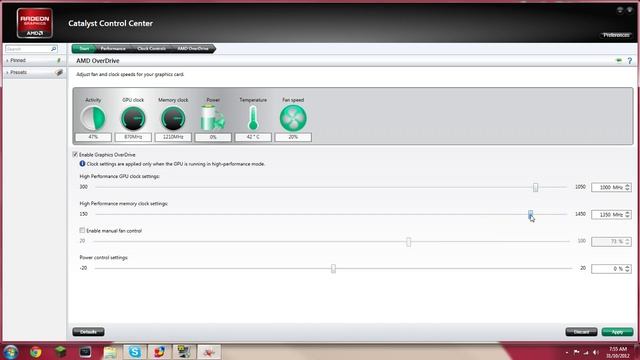Decrease power control with down arrow
Image resolution: width=640 pixels, height=360 pixels.
pos(628,271)
